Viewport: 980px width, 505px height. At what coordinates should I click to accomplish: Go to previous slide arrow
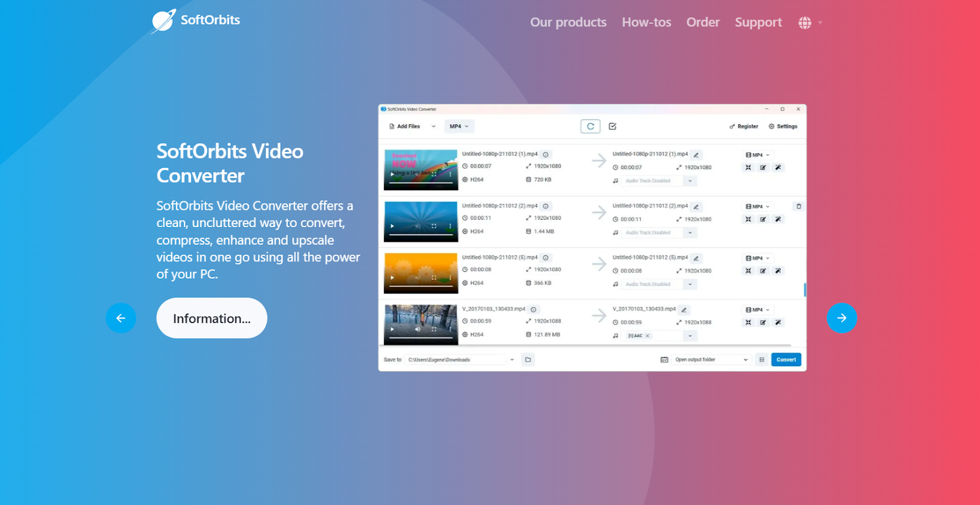tap(121, 318)
